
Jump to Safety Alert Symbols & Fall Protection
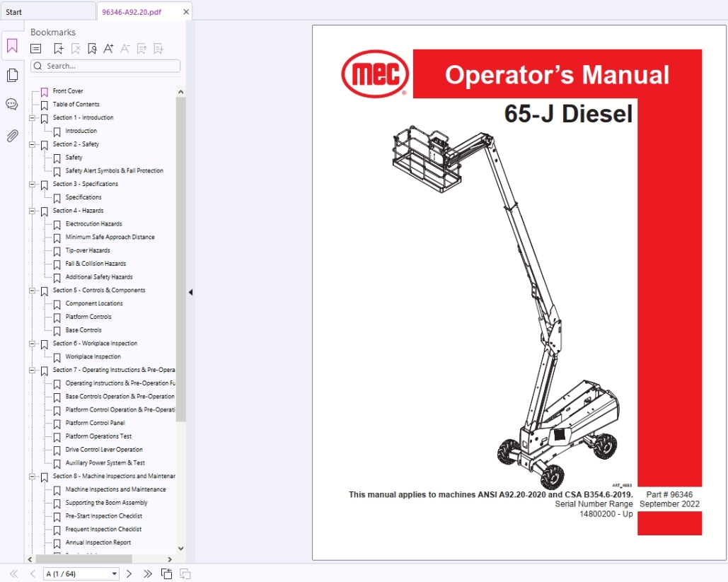[114, 171]
